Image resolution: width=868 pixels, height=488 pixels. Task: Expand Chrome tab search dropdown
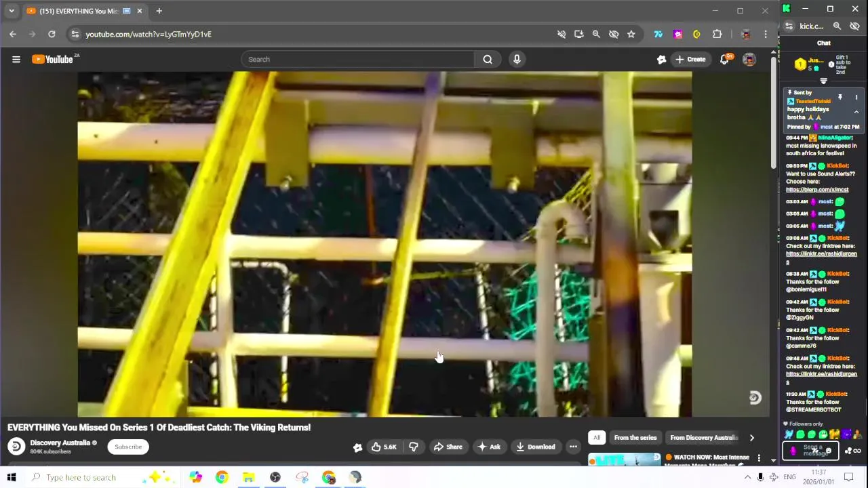pyautogui.click(x=11, y=11)
